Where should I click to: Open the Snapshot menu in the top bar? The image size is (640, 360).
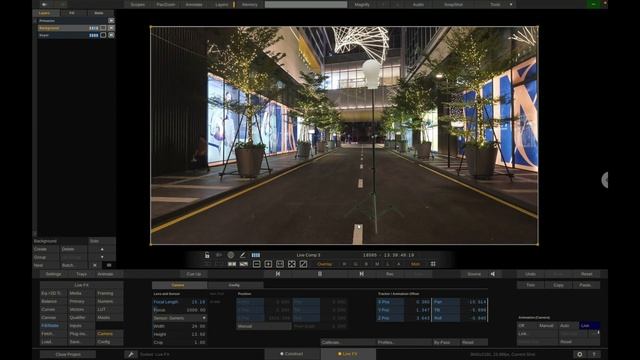453,4
